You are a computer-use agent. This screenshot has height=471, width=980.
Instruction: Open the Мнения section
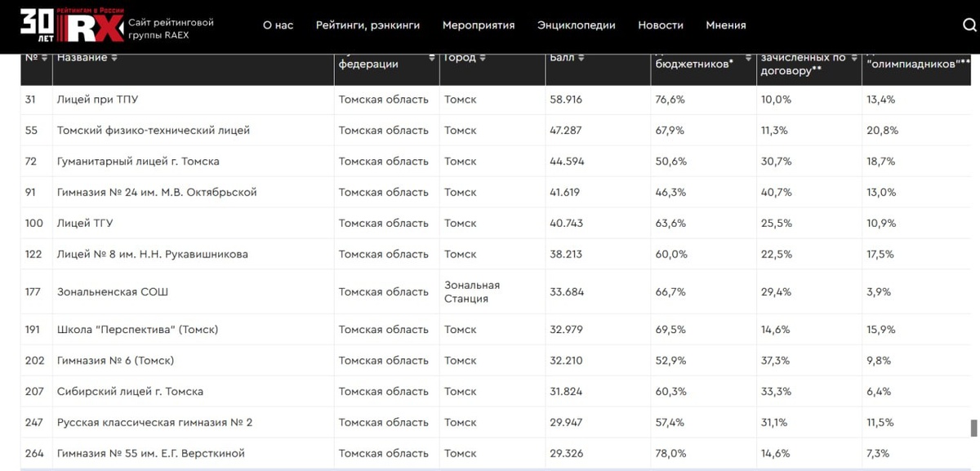point(726,25)
